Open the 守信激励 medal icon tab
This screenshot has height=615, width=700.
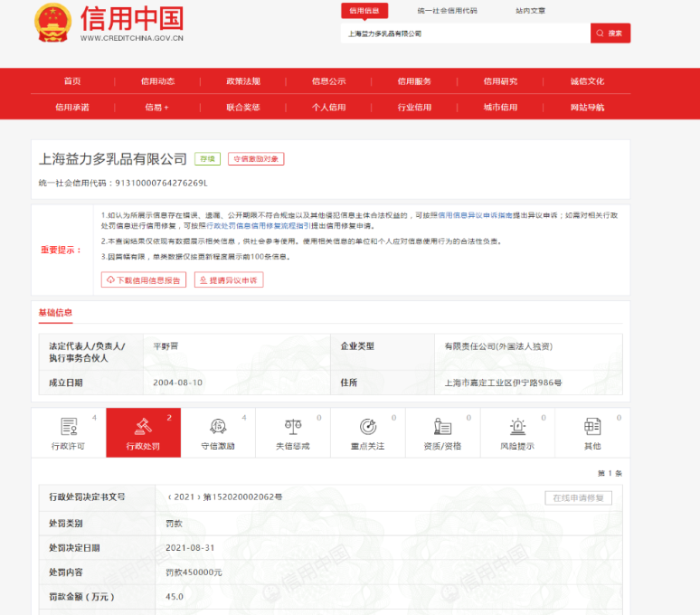(x=218, y=432)
